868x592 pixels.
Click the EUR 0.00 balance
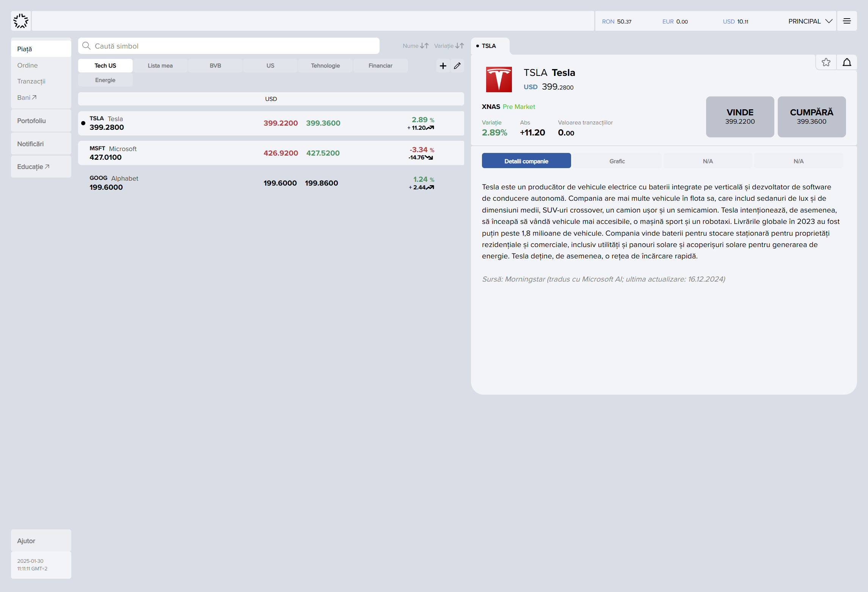(675, 22)
